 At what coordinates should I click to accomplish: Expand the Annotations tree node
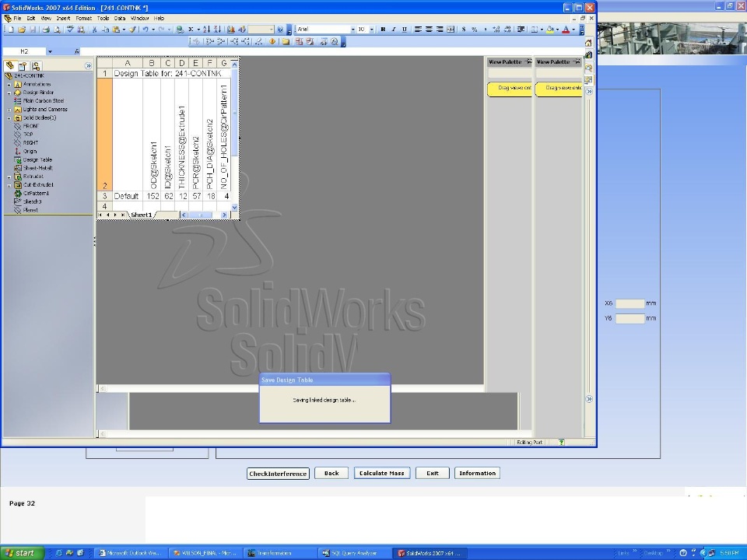(x=9, y=84)
